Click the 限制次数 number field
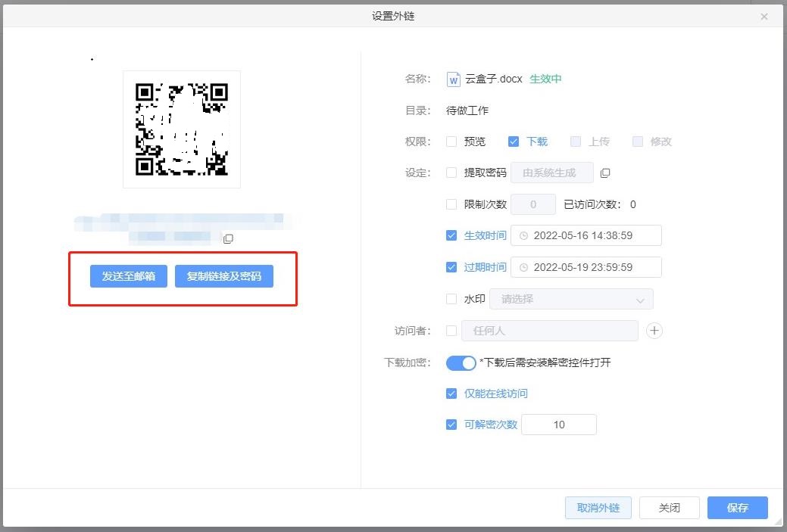The height and width of the screenshot is (532, 787). (533, 204)
